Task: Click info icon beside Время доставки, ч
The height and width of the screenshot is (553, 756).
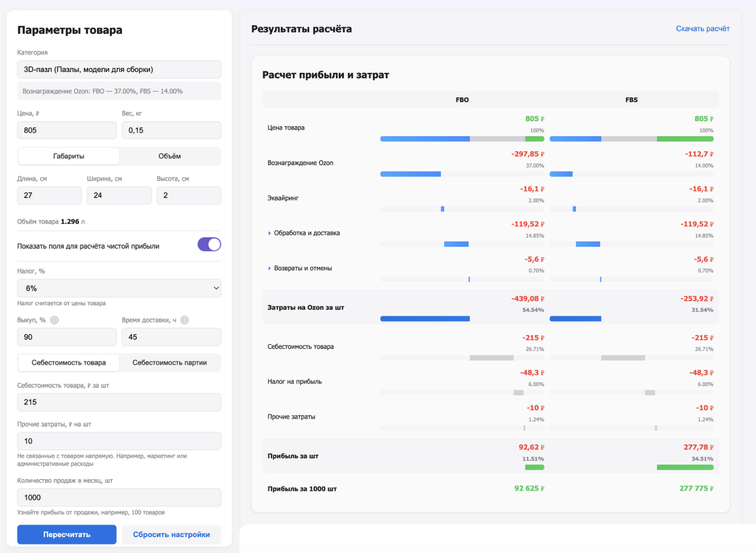Action: (184, 320)
